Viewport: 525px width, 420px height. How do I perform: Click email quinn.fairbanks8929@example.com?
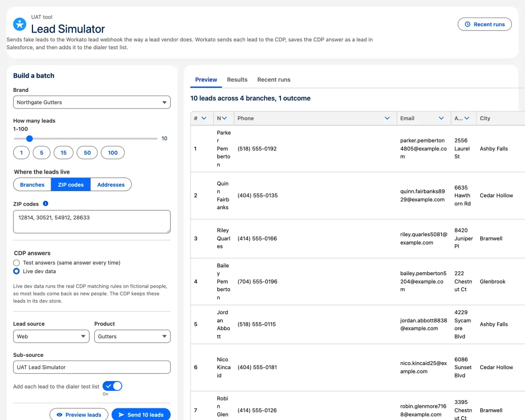coord(422,195)
